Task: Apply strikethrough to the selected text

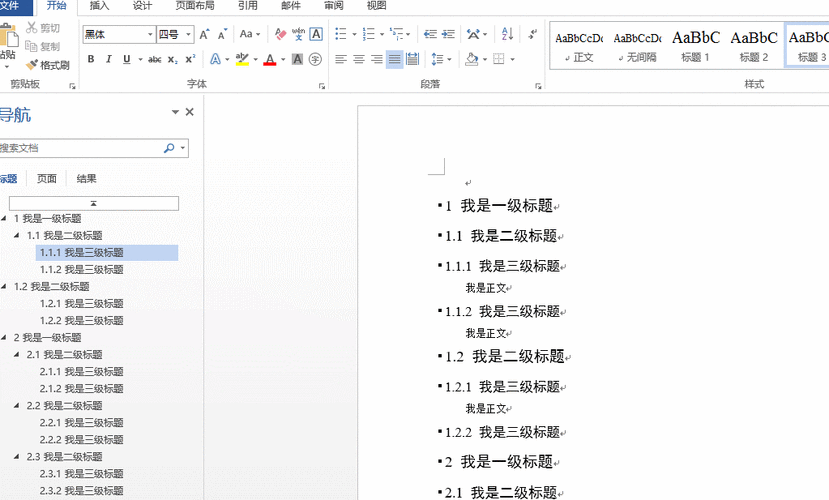Action: pos(155,60)
